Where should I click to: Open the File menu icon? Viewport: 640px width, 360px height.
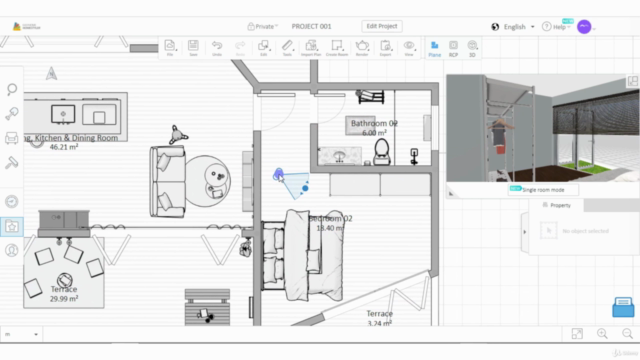(170, 48)
